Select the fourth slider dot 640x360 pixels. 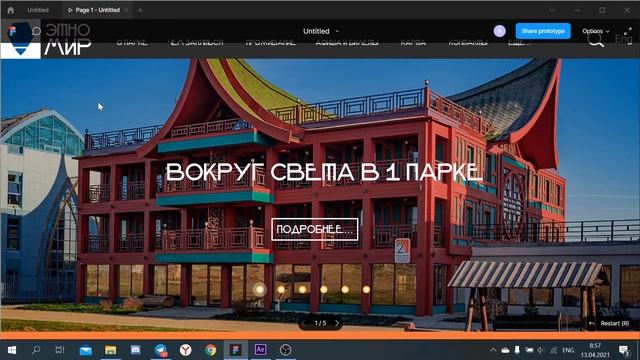pos(324,289)
